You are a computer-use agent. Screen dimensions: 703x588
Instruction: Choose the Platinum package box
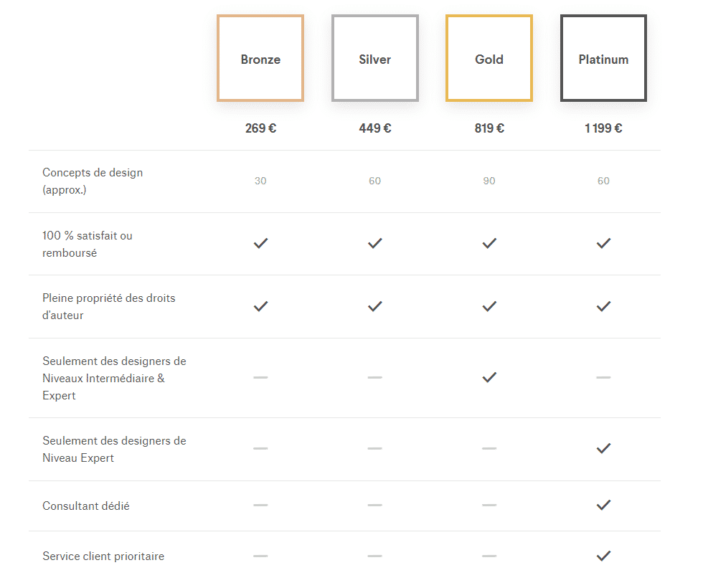click(603, 59)
